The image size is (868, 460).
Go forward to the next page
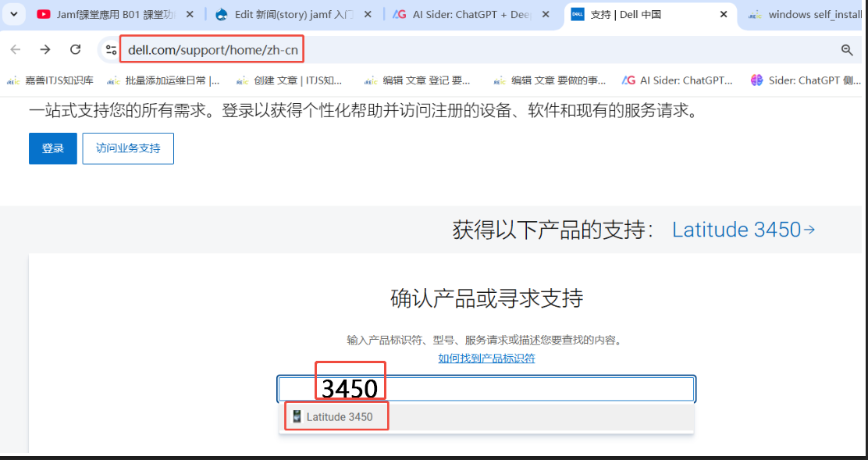point(44,50)
